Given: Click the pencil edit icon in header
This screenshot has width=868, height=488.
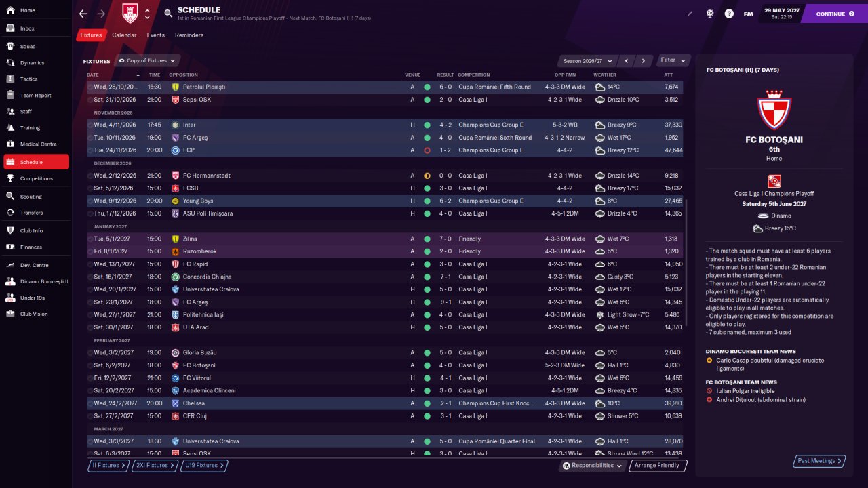Looking at the screenshot, I should tap(690, 14).
